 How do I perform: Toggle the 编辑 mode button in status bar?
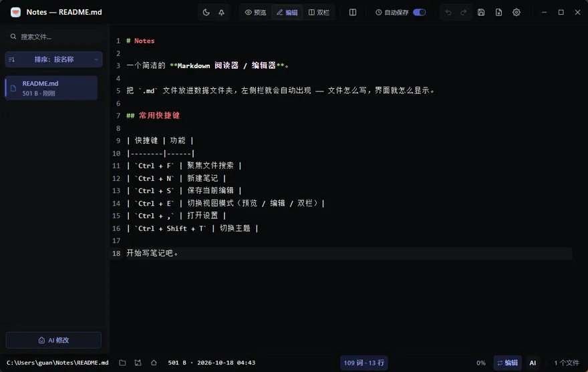(x=507, y=363)
